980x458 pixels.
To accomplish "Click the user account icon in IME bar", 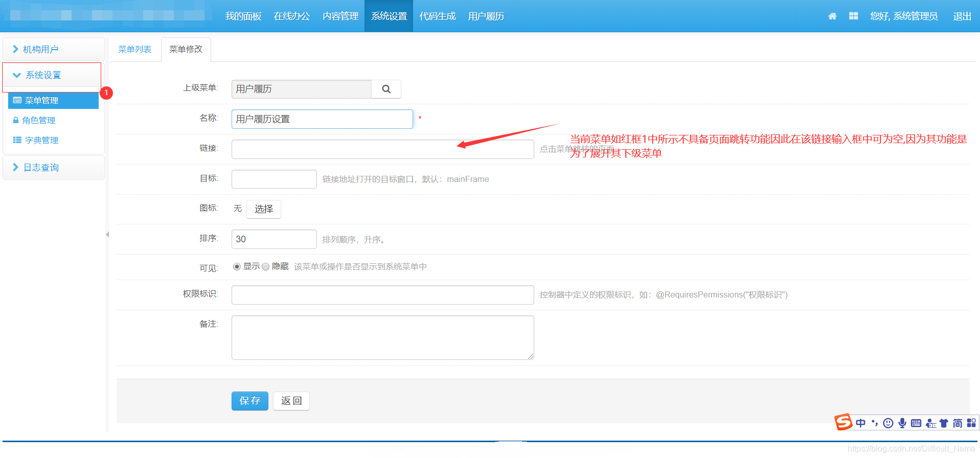I will pyautogui.click(x=931, y=423).
